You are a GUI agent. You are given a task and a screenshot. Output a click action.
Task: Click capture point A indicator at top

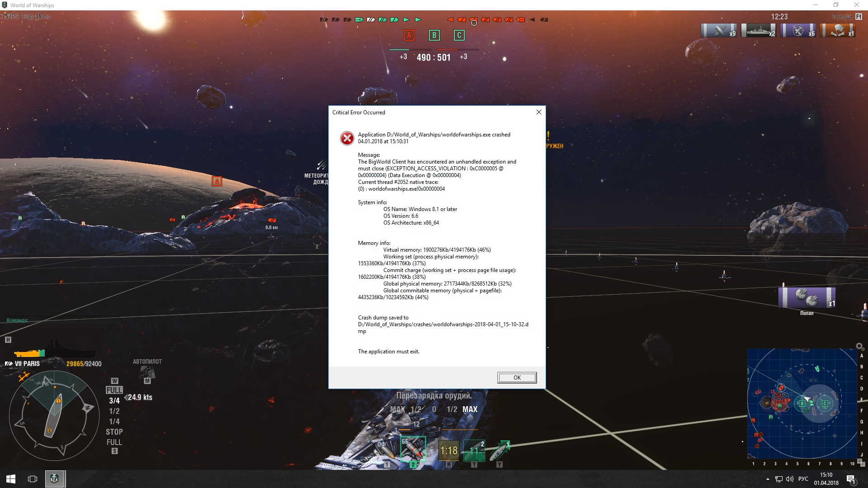(x=409, y=35)
